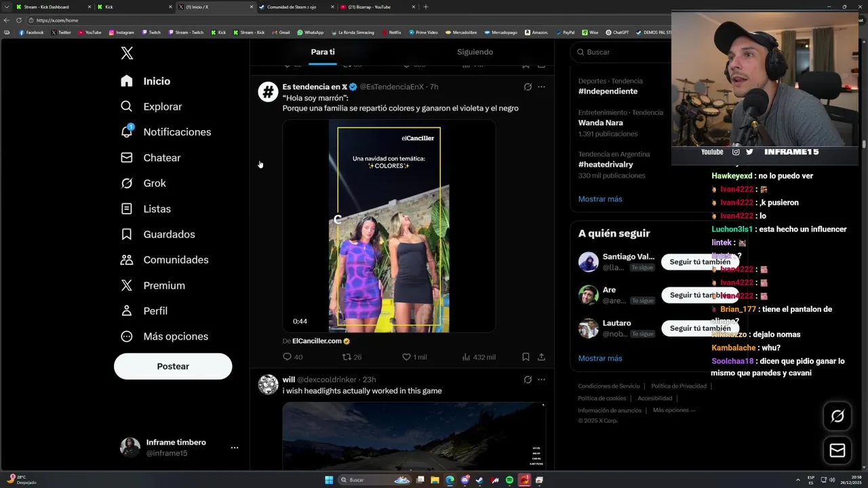Click Mostrar más under A quién seguir
Screen dimensions: 868x488
pyautogui.click(x=600, y=359)
